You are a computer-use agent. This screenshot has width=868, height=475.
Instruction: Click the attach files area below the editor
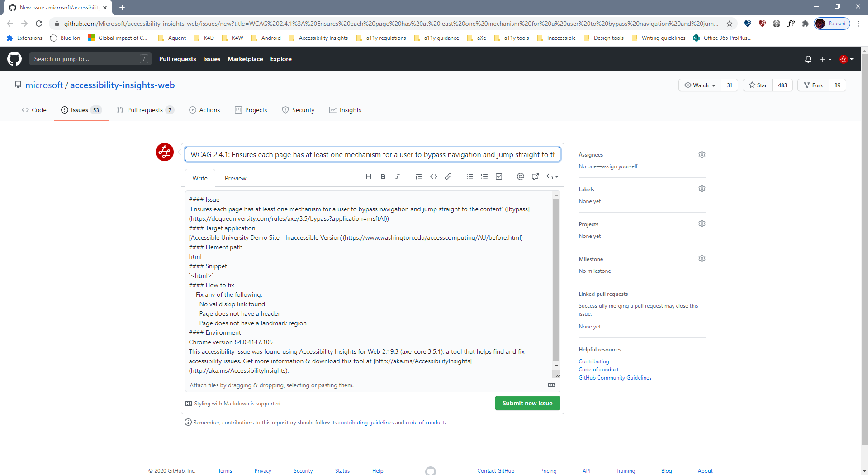coord(373,385)
